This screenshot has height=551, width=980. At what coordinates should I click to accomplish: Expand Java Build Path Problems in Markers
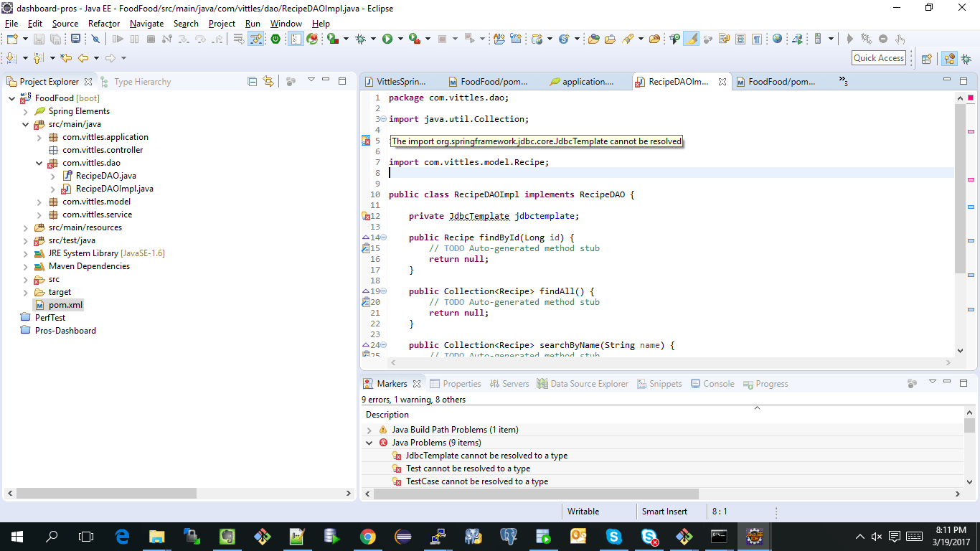coord(369,430)
